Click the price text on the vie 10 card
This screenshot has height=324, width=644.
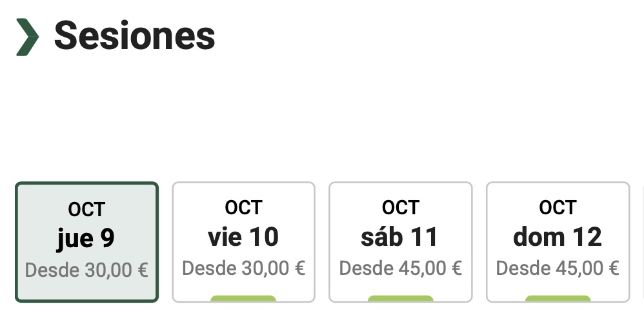pyautogui.click(x=243, y=267)
